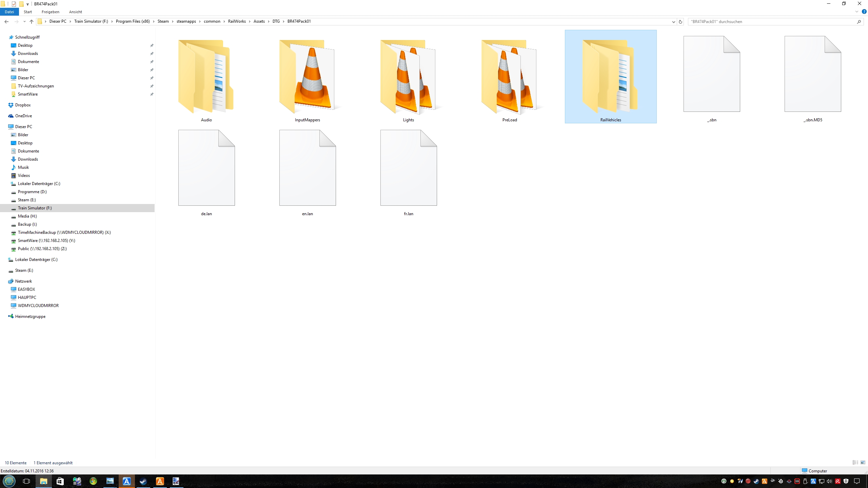The width and height of the screenshot is (868, 488).
Task: Open the Explorer help icon
Action: click(x=864, y=12)
